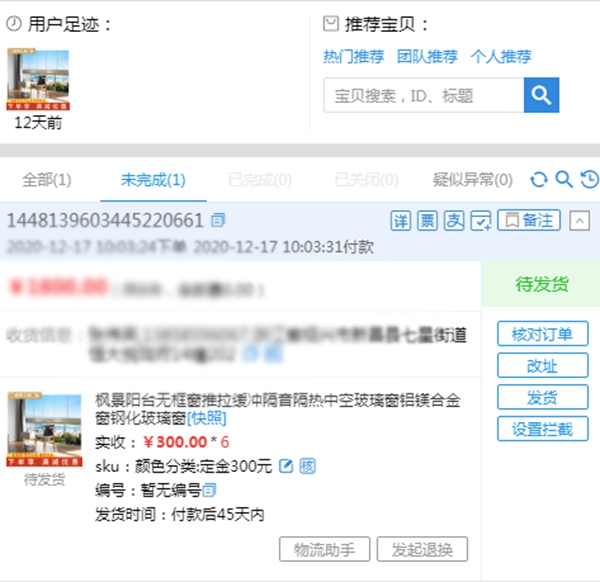
Task: Click the search magnifier button for products
Action: pyautogui.click(x=541, y=95)
